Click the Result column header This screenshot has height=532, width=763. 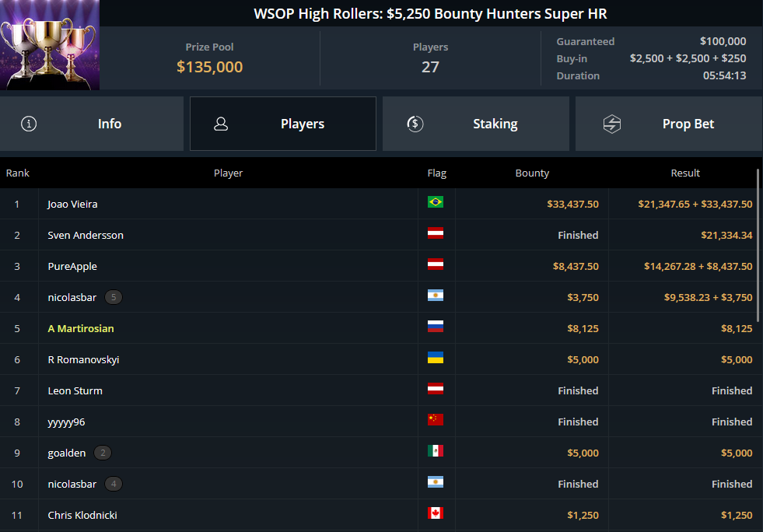[x=685, y=173]
